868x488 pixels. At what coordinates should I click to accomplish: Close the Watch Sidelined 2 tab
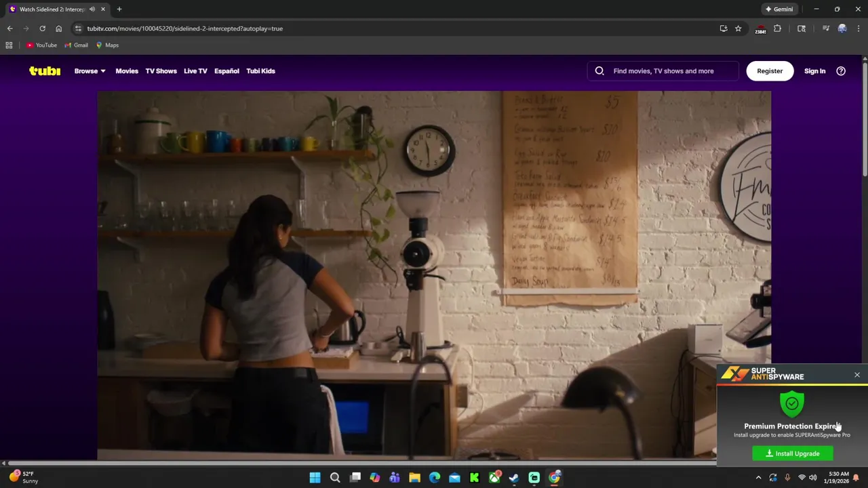click(x=103, y=9)
